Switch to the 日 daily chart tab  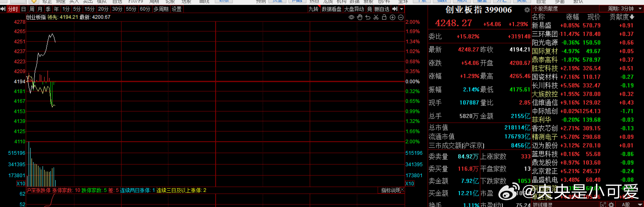coord(24,9)
